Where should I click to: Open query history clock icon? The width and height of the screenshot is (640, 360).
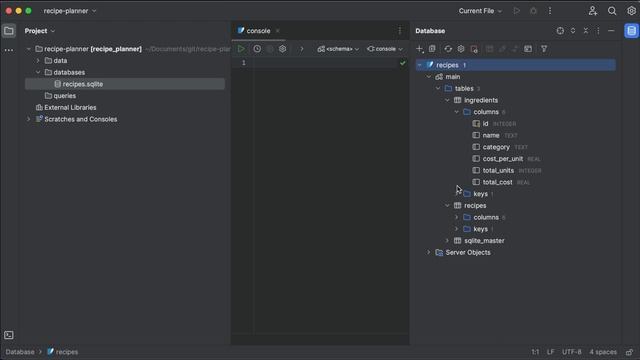257,49
